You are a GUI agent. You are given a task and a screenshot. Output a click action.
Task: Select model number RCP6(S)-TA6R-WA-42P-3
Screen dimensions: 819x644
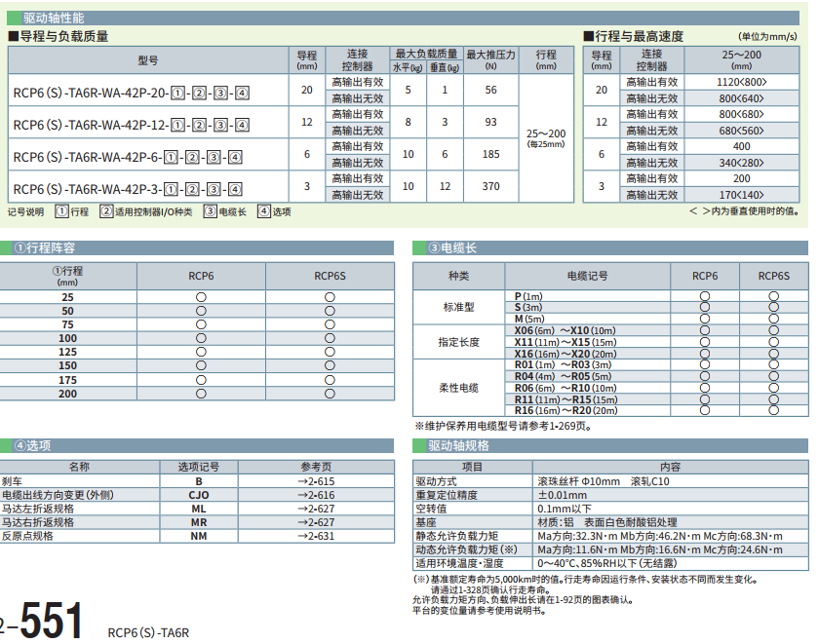click(128, 189)
